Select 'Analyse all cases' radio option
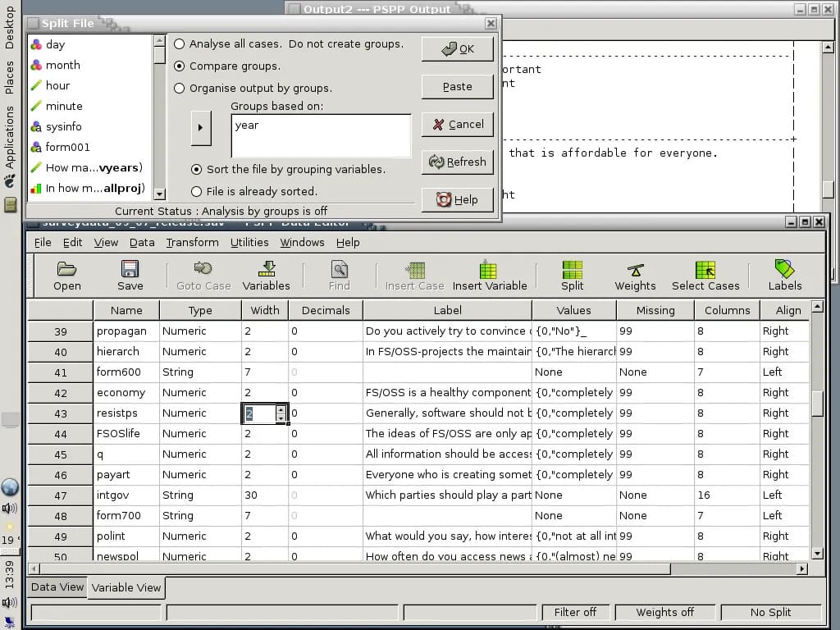This screenshot has height=630, width=840. (x=180, y=44)
